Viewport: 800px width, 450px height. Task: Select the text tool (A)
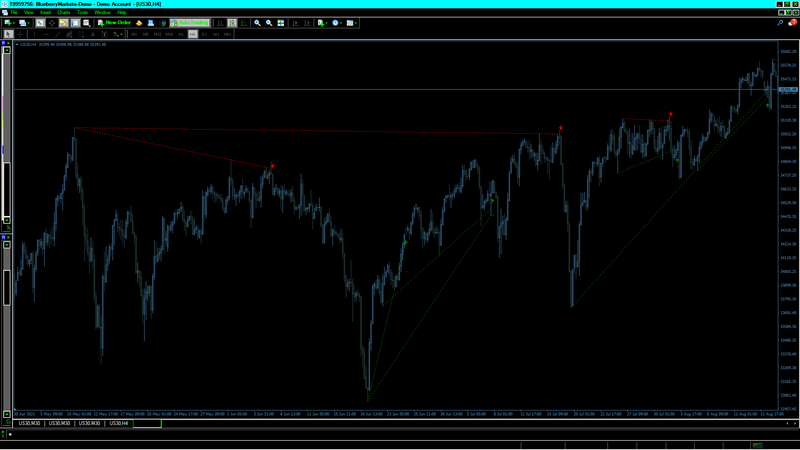pyautogui.click(x=92, y=34)
